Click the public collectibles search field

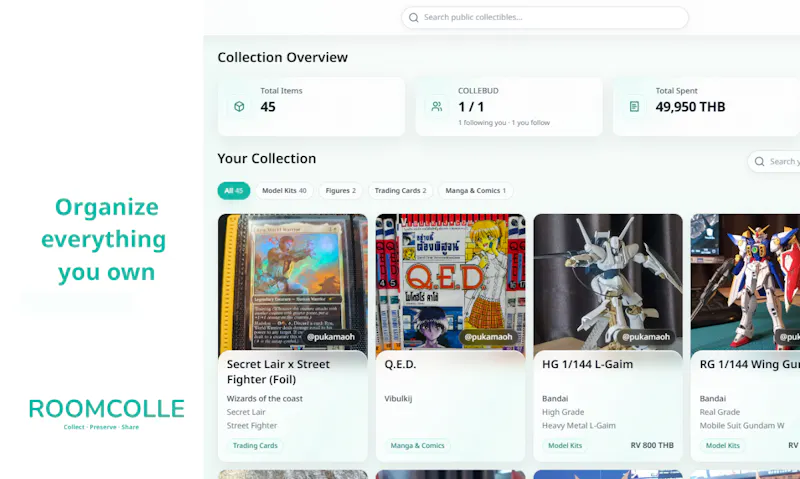click(544, 17)
